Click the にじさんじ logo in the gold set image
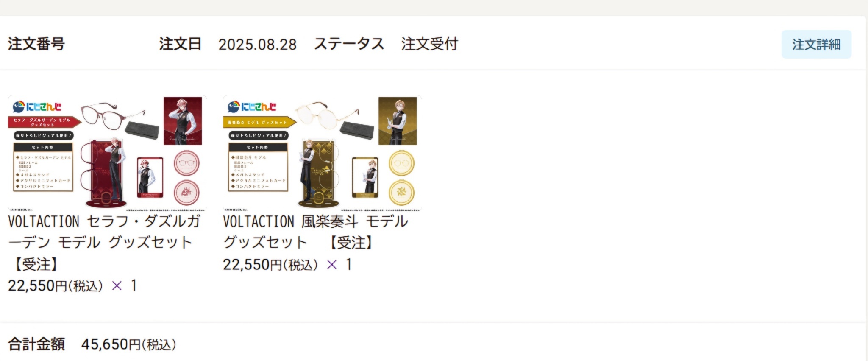The width and height of the screenshot is (868, 361). 252,106
